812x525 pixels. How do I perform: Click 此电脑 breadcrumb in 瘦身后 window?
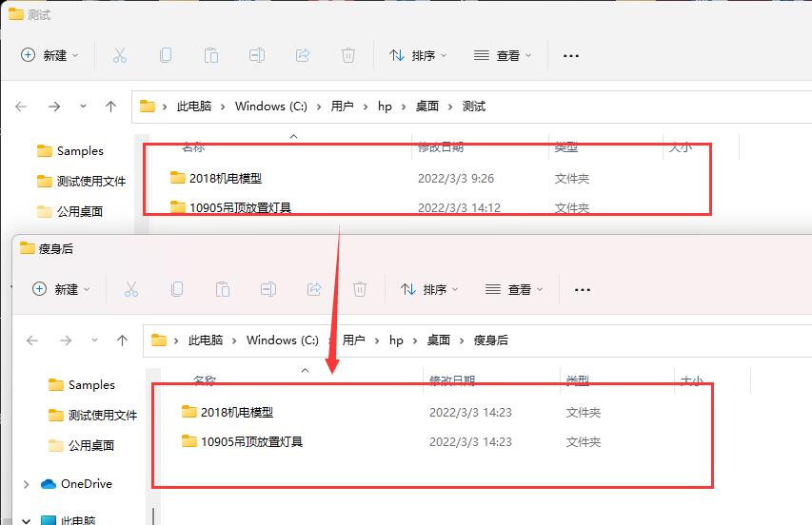pos(206,340)
